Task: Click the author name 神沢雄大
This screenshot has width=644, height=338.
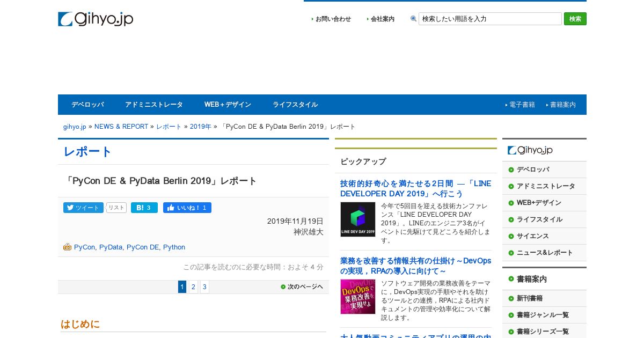Action: pyautogui.click(x=309, y=232)
